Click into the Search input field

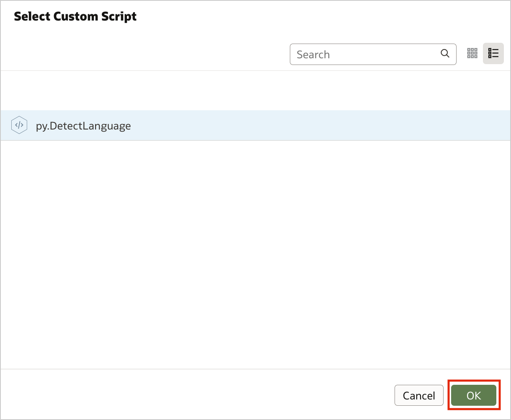tap(373, 54)
